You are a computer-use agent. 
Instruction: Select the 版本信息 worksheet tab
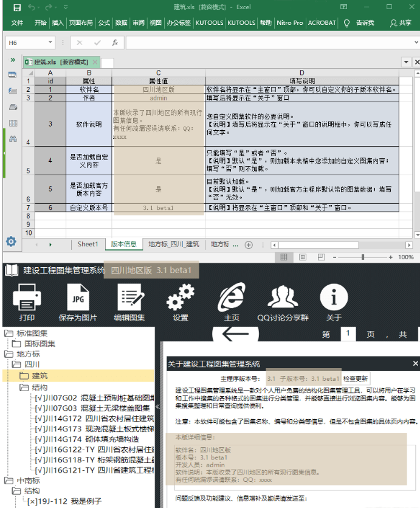(123, 245)
